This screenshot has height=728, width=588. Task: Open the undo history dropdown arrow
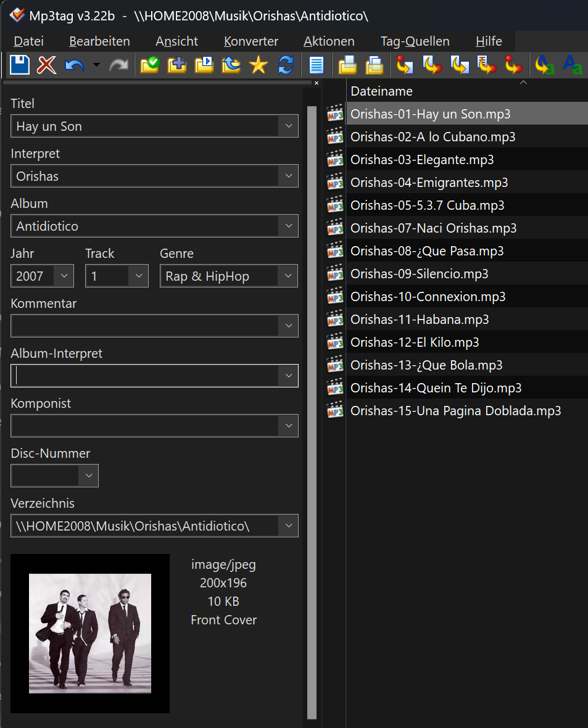tap(96, 65)
